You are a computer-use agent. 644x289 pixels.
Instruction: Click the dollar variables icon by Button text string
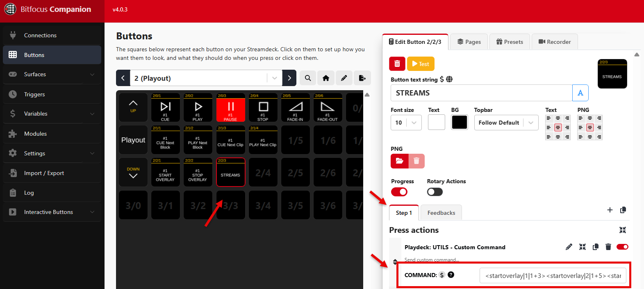[x=441, y=79]
